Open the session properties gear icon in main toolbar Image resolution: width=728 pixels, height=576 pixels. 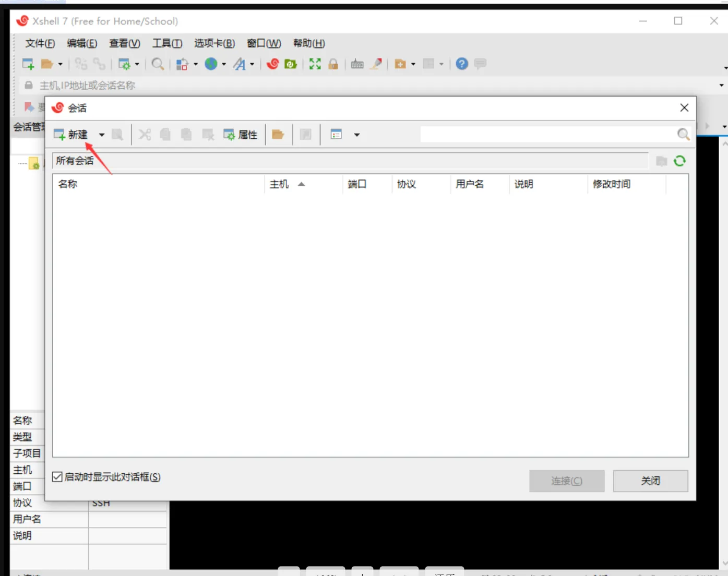pyautogui.click(x=124, y=64)
